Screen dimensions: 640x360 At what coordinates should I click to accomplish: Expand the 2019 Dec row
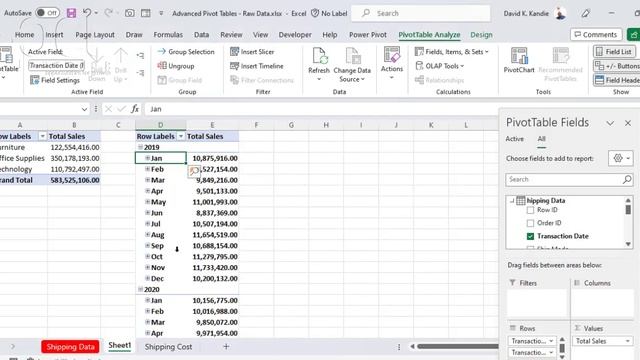pos(147,278)
